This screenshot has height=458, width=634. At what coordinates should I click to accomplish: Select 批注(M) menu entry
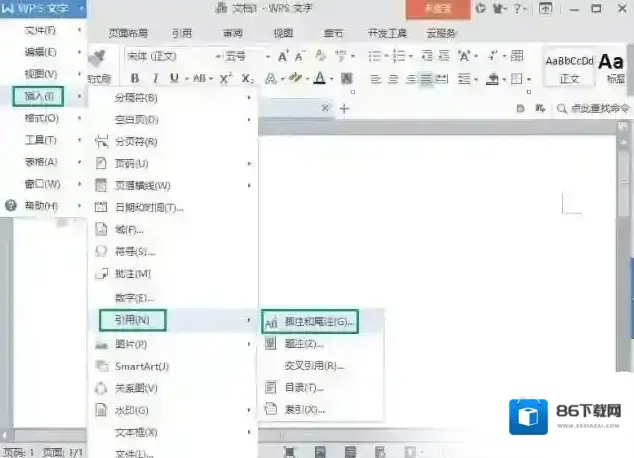[x=173, y=274]
